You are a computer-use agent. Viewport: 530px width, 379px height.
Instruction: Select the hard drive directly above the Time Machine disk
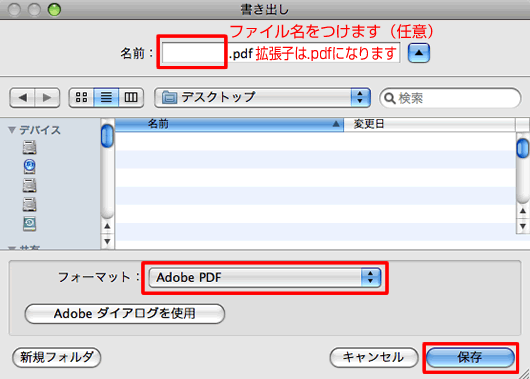30,204
